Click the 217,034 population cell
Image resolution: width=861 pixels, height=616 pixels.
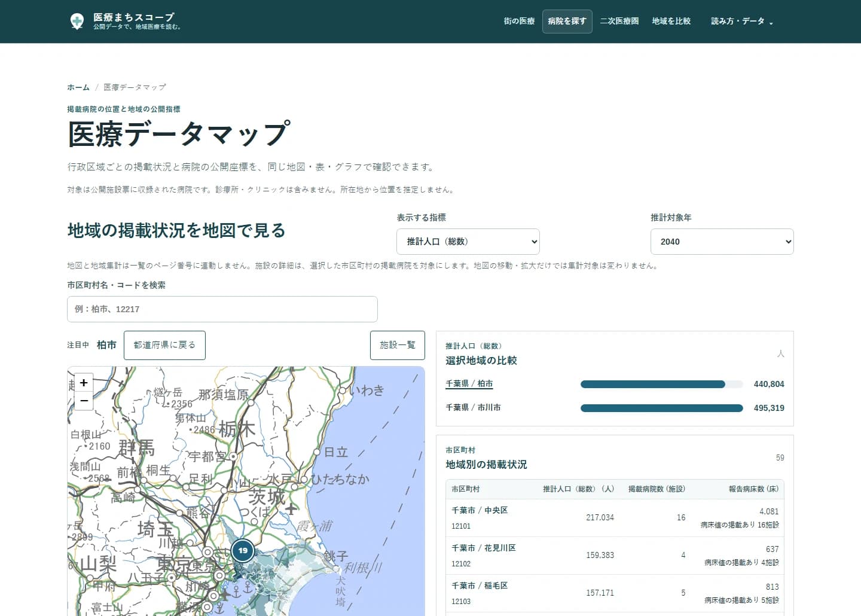coord(600,518)
